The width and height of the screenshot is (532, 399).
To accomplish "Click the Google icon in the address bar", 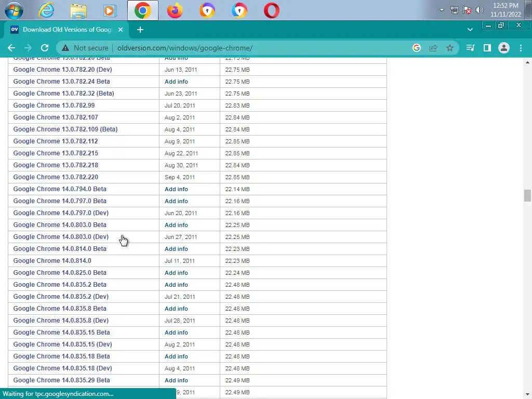I will coord(417,48).
